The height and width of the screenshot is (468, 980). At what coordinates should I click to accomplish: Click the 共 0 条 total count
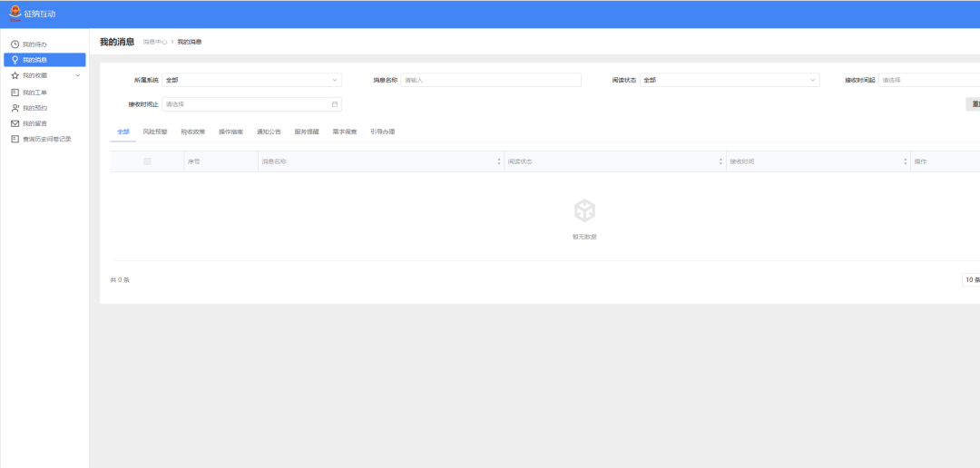pyautogui.click(x=120, y=280)
